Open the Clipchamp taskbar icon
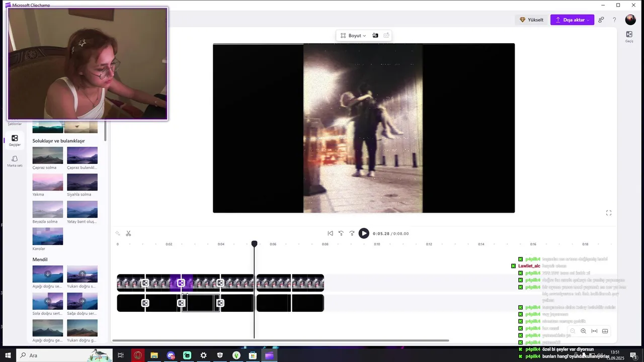This screenshot has height=362, width=644. pyautogui.click(x=269, y=355)
